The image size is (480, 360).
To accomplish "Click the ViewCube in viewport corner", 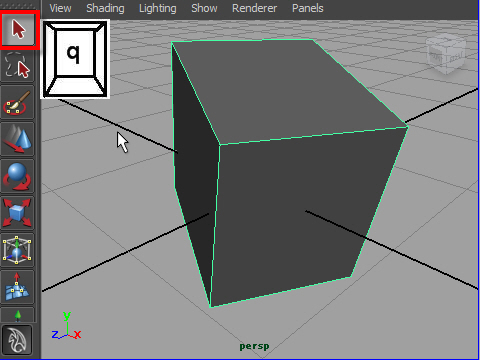I will [446, 53].
